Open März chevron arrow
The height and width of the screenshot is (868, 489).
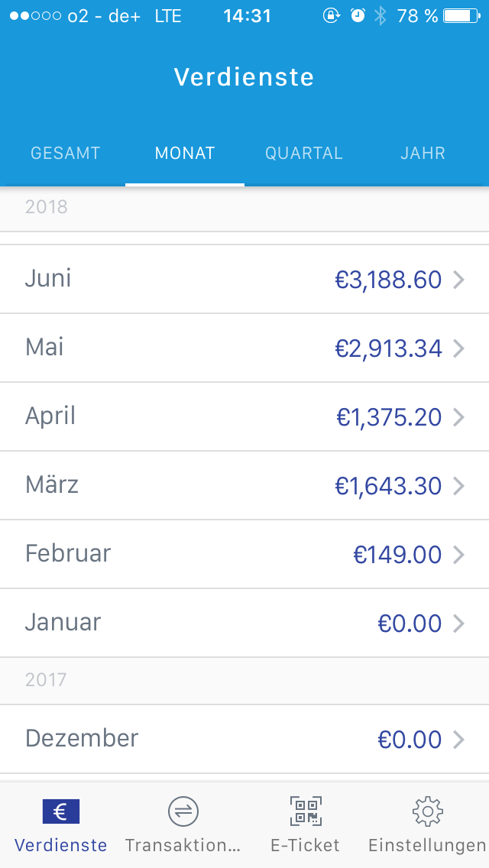pos(458,487)
